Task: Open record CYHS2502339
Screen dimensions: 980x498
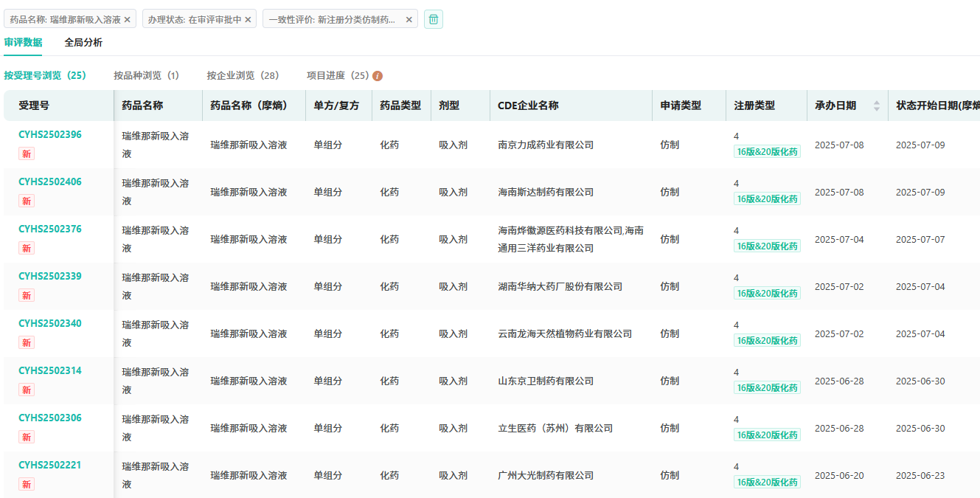Action: pyautogui.click(x=50, y=277)
